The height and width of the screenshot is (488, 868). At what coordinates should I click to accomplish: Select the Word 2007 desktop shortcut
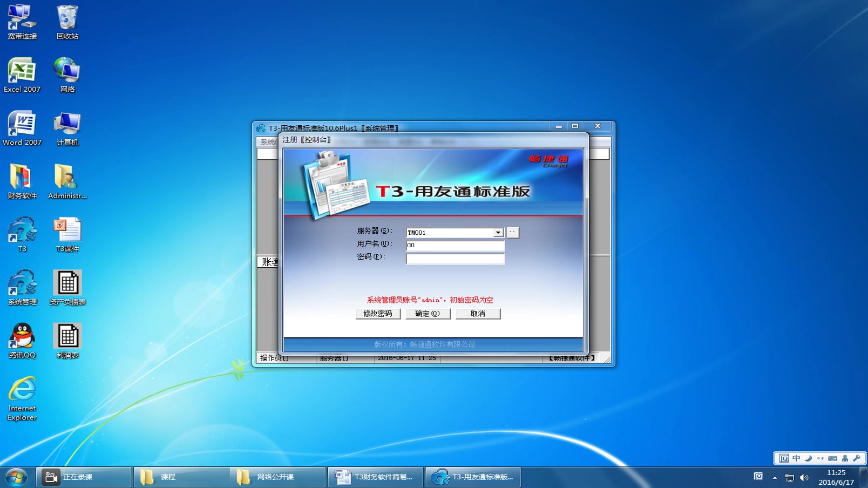pos(22,128)
